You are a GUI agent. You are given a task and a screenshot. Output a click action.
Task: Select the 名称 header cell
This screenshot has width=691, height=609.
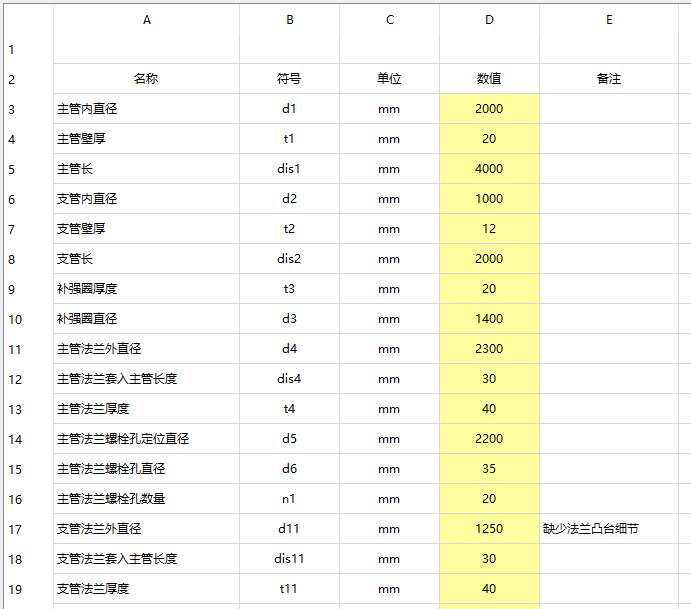point(146,79)
